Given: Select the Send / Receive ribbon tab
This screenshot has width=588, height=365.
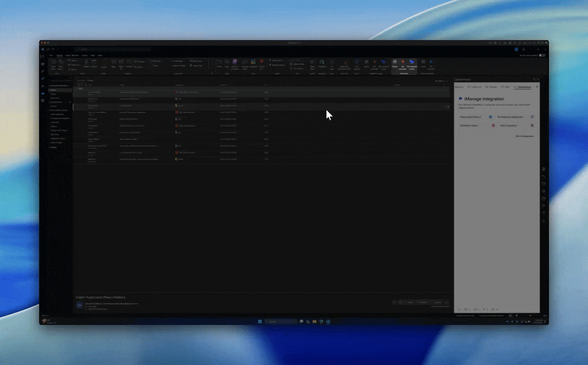Looking at the screenshot, I should point(72,55).
